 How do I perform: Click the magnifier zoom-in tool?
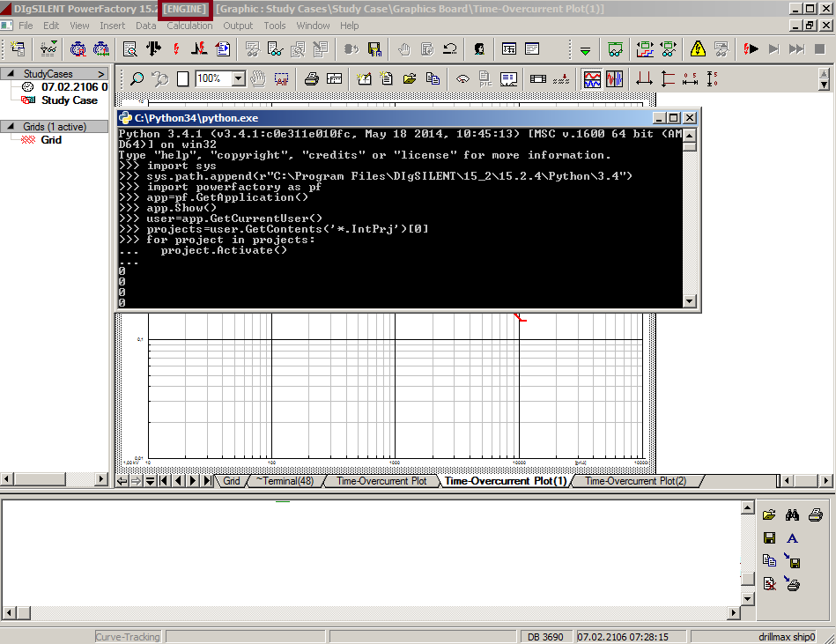click(137, 78)
